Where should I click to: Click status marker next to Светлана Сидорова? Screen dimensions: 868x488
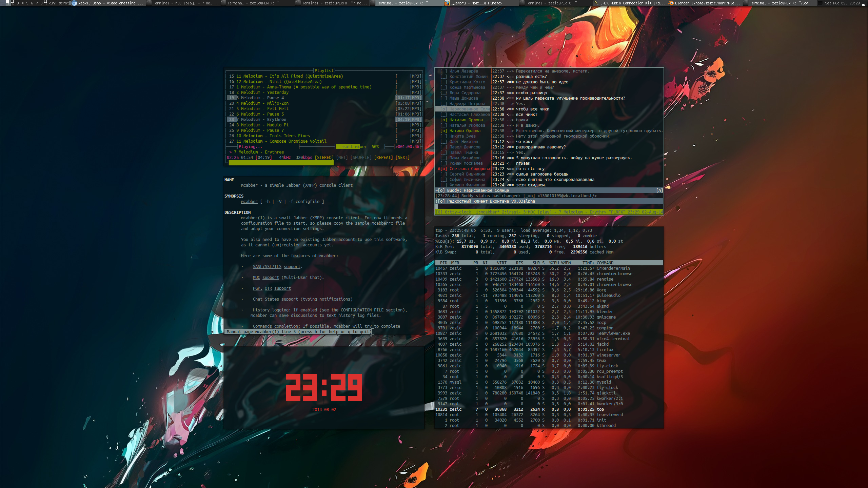coord(443,169)
